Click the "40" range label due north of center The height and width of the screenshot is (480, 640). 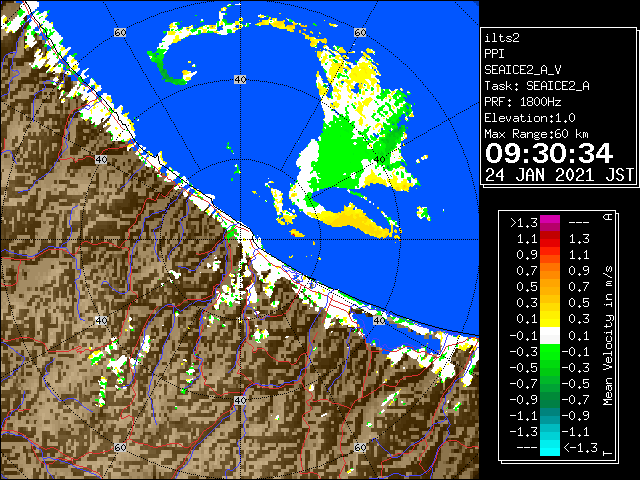pos(240,80)
